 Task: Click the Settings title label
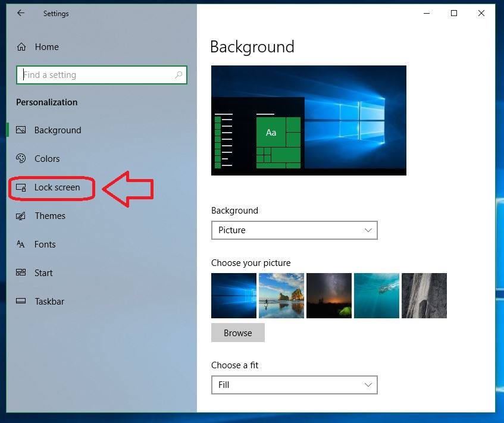click(56, 13)
